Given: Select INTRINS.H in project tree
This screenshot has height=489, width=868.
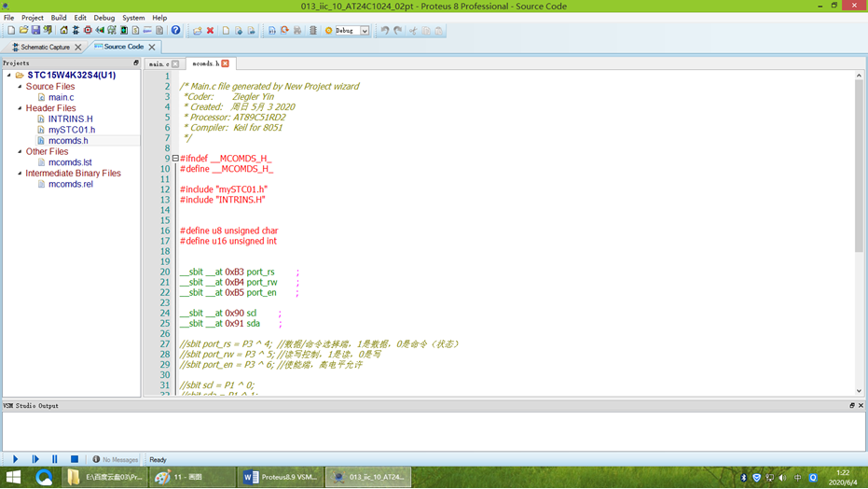Looking at the screenshot, I should tap(70, 119).
